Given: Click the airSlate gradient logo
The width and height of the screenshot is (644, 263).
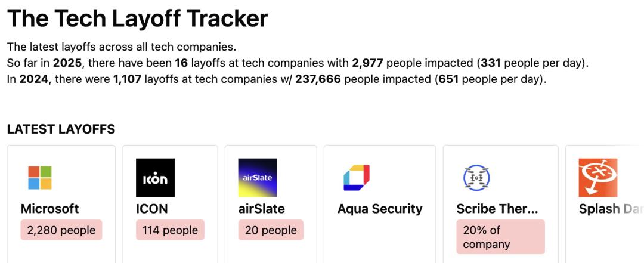Looking at the screenshot, I should [258, 178].
